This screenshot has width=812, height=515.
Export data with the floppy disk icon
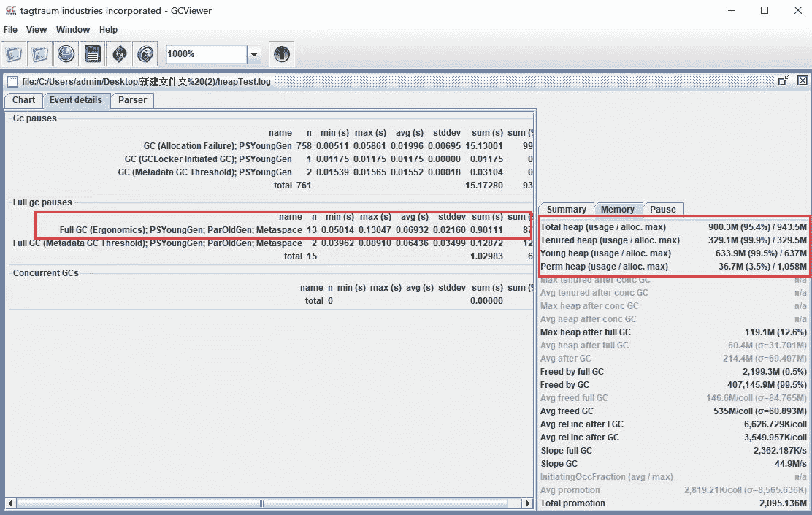[93, 54]
